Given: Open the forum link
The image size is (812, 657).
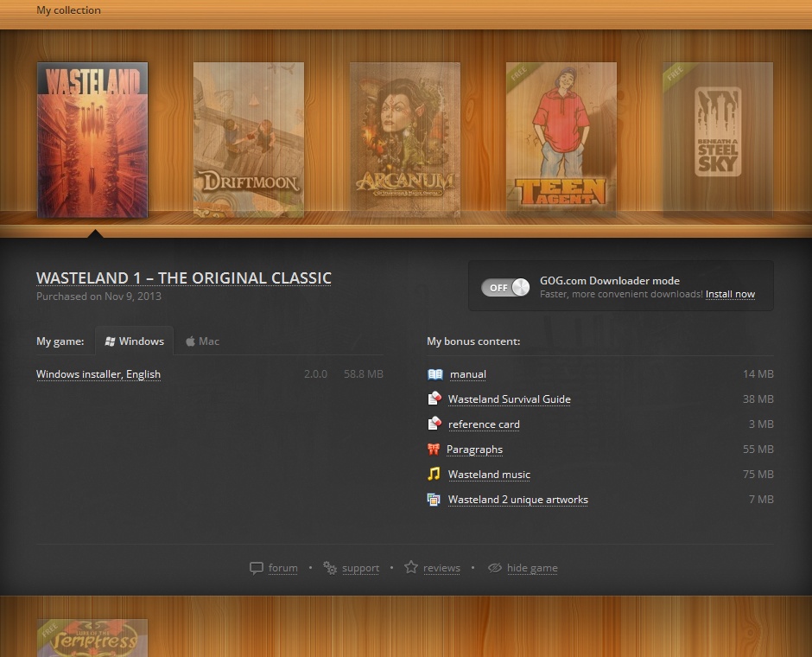Looking at the screenshot, I should (x=282, y=568).
